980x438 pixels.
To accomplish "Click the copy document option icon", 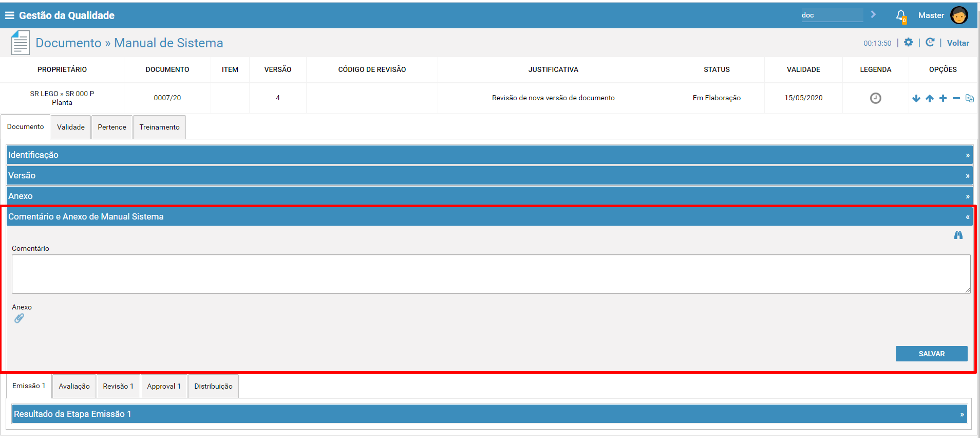I will pos(970,98).
